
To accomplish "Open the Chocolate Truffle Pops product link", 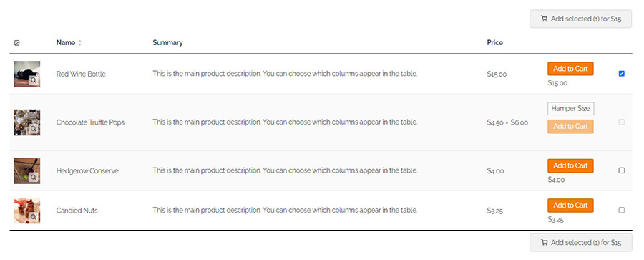I will click(90, 122).
